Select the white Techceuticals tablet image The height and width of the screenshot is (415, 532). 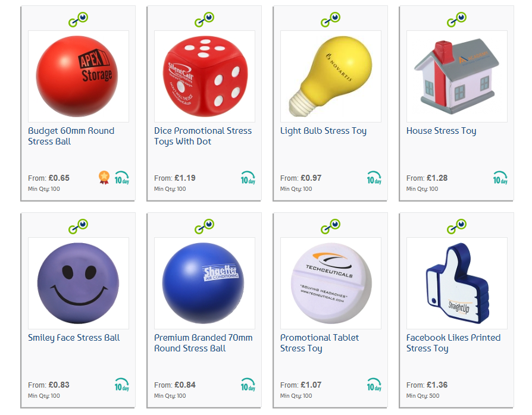(331, 283)
